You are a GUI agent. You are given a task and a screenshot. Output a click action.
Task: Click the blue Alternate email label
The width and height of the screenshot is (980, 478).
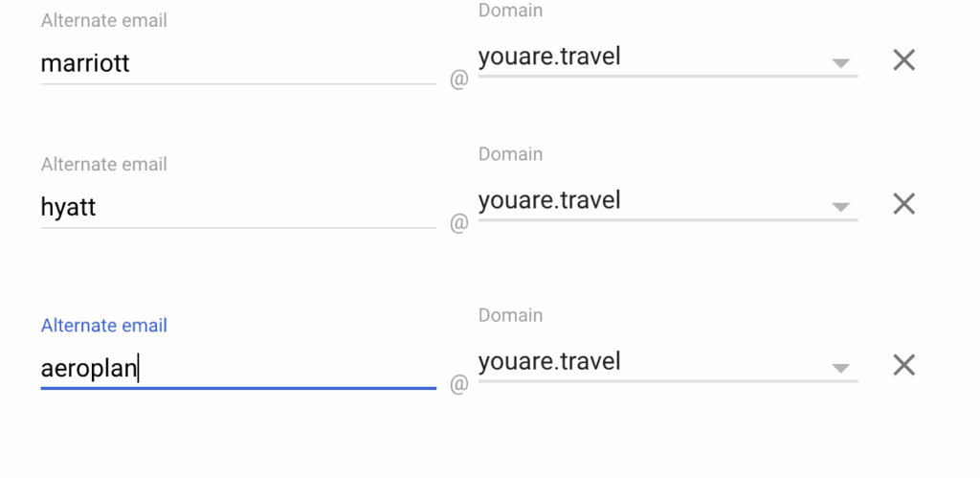(103, 326)
